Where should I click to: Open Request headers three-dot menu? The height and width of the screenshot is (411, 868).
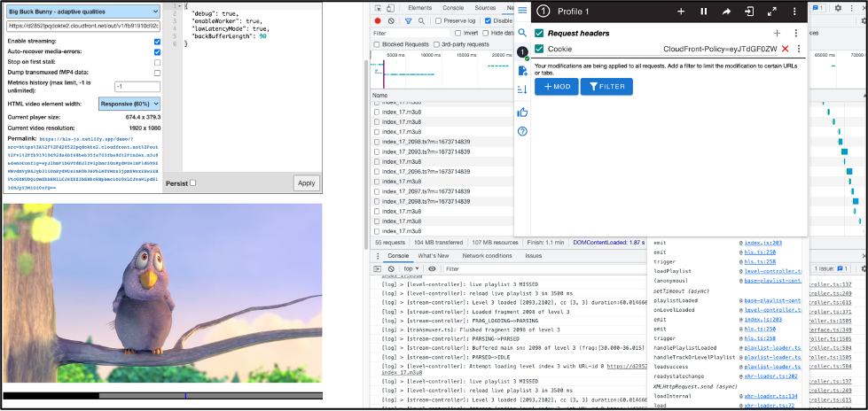pos(795,33)
